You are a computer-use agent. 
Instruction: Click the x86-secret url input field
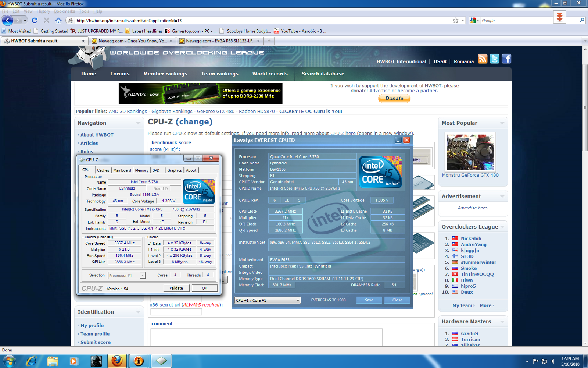(x=176, y=312)
